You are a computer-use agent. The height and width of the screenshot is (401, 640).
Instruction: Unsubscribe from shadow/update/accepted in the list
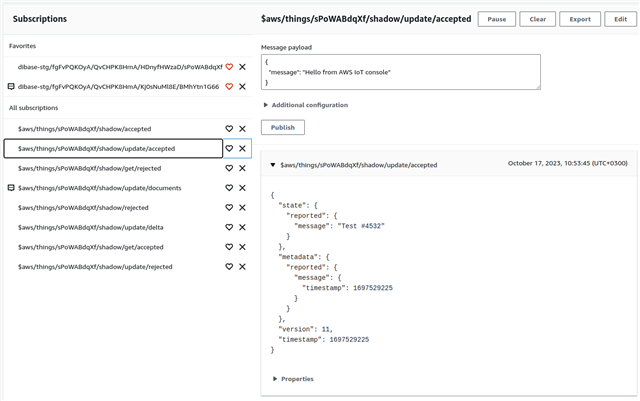tap(242, 148)
